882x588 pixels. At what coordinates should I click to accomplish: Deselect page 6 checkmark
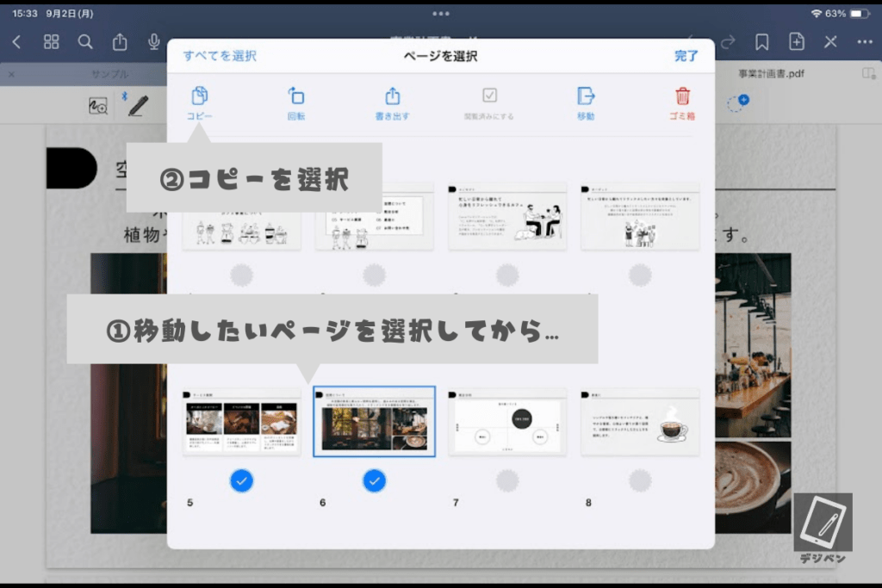coord(375,480)
